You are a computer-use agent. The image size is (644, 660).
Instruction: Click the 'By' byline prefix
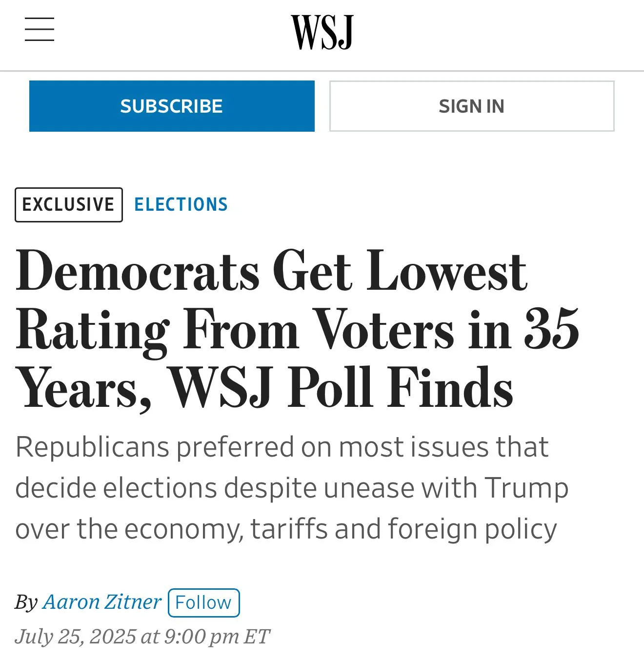pos(26,602)
